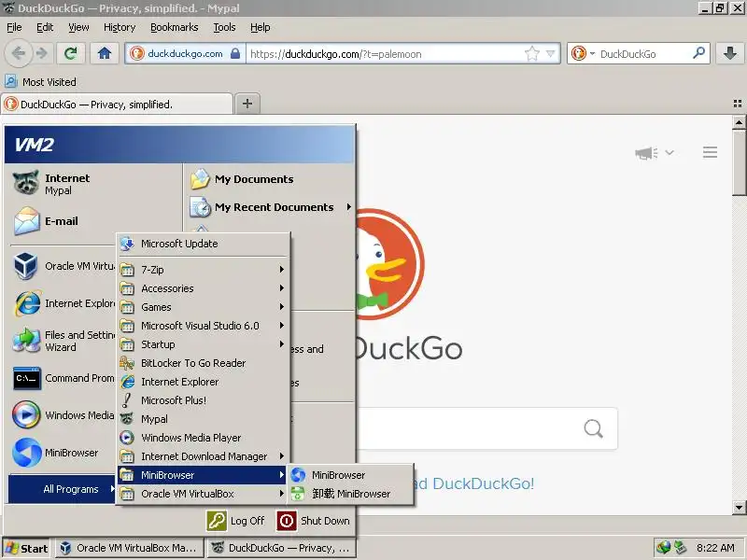Click the DuckDuckGo taskbar button
This screenshot has height=560, width=747.
tap(282, 548)
